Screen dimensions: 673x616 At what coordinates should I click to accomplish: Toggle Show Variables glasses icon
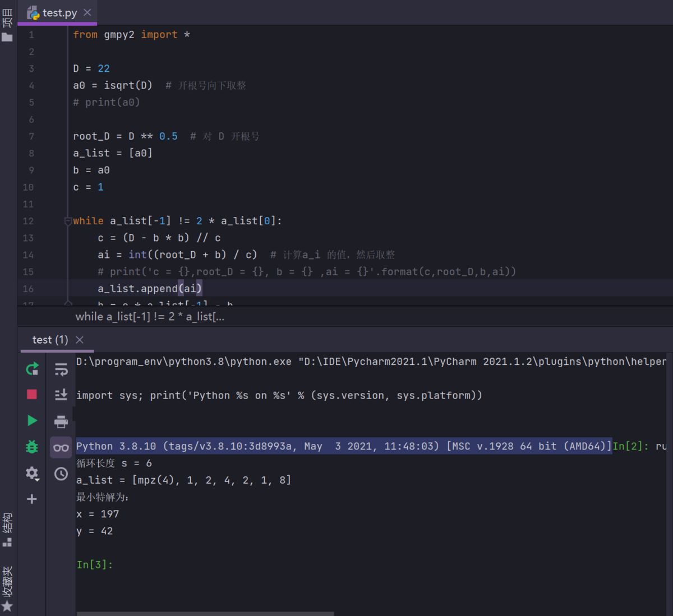pyautogui.click(x=61, y=447)
